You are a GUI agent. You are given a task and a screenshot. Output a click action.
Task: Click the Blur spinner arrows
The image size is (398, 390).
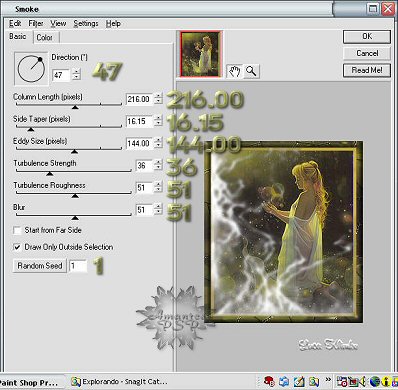tap(158, 210)
